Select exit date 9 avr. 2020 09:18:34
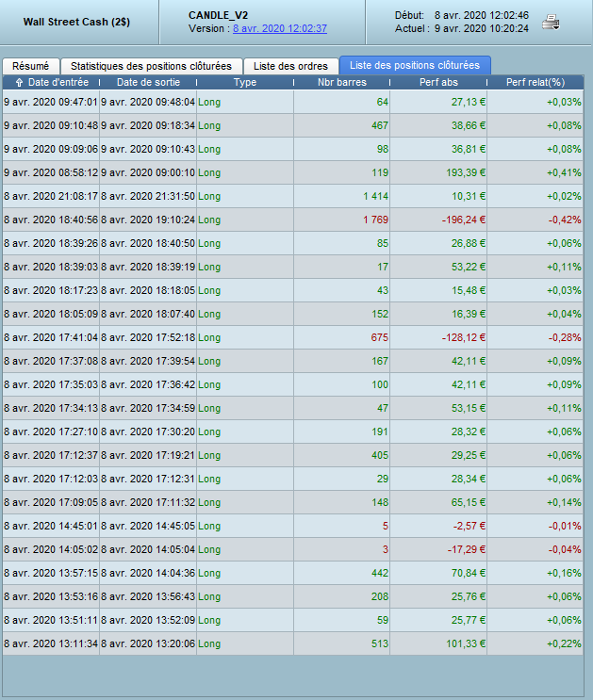The width and height of the screenshot is (593, 700). [148, 125]
